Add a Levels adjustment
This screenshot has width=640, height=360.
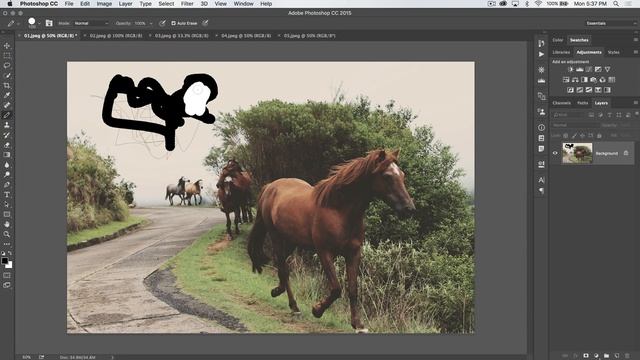[580, 69]
